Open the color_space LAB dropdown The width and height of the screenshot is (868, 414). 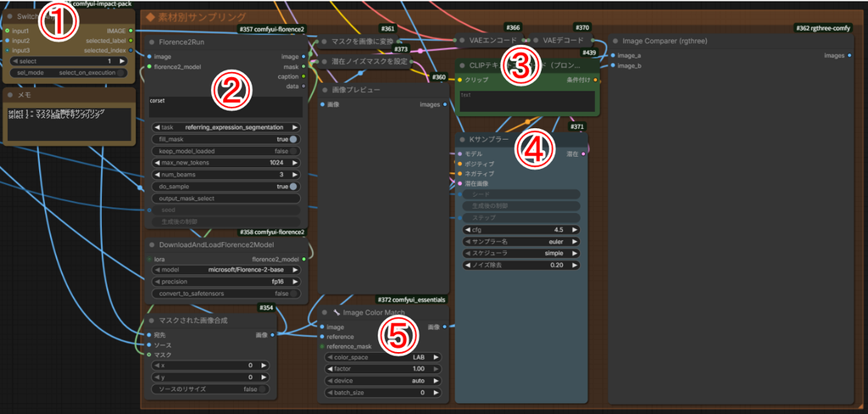383,357
